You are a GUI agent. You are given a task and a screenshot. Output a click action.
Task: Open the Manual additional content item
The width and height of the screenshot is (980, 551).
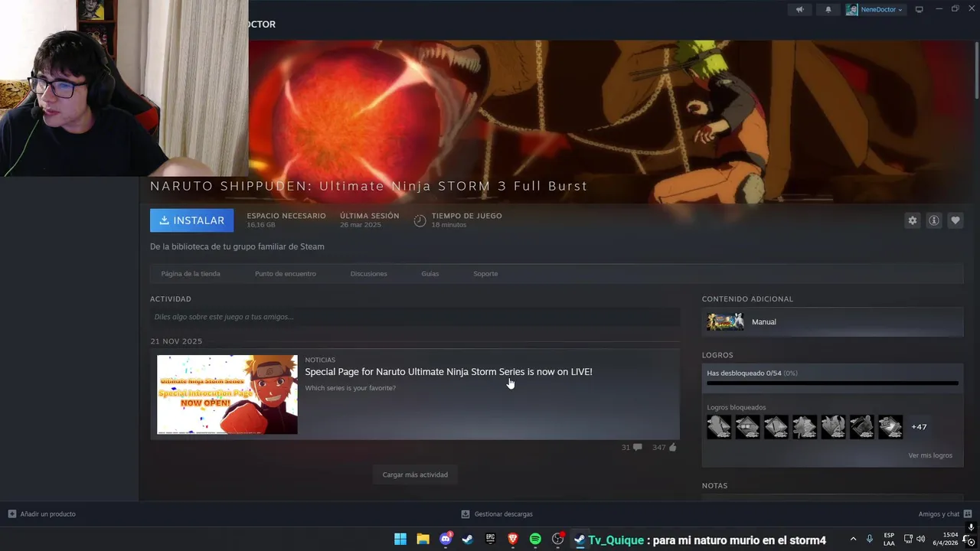[832, 322]
